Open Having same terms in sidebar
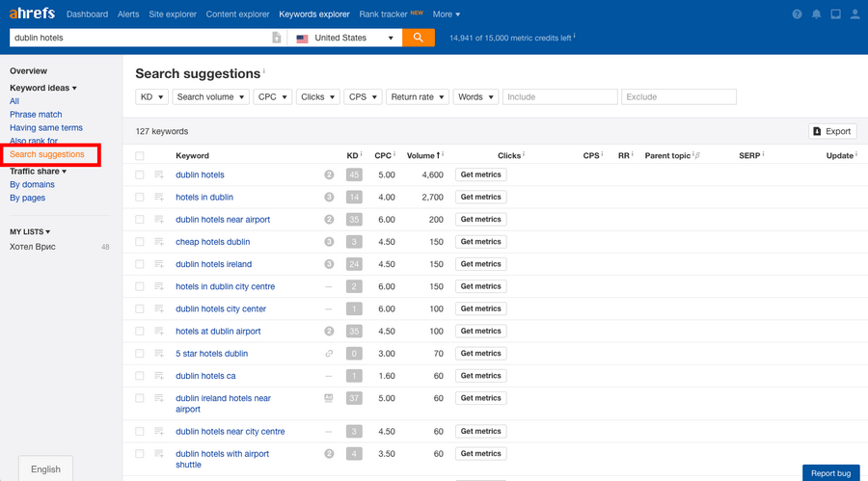The height and width of the screenshot is (481, 868). click(46, 128)
